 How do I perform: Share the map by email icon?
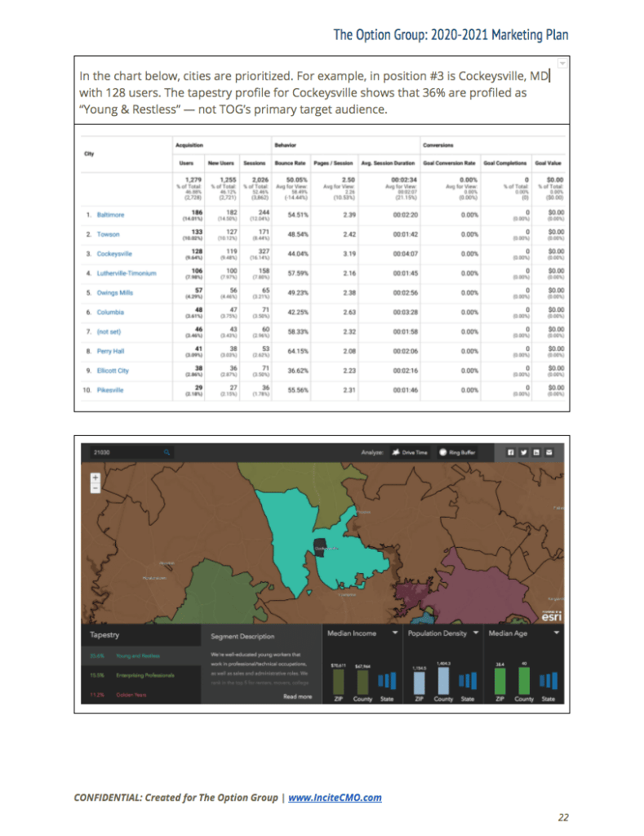click(x=549, y=452)
